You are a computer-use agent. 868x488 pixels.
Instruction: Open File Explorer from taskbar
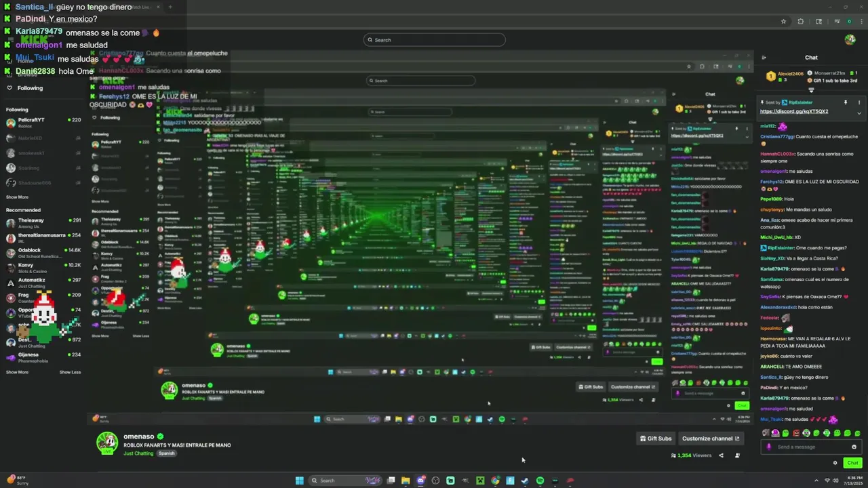[406, 481]
